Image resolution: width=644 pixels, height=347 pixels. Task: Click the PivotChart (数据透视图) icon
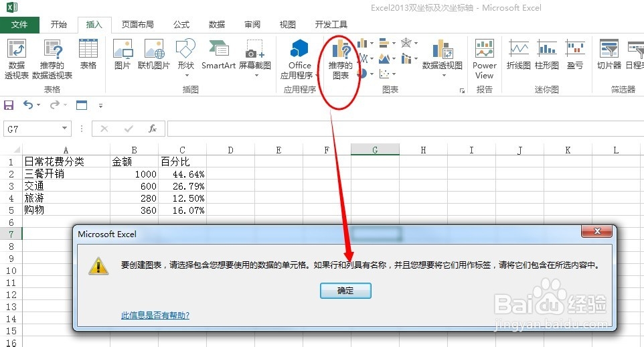pos(442,50)
